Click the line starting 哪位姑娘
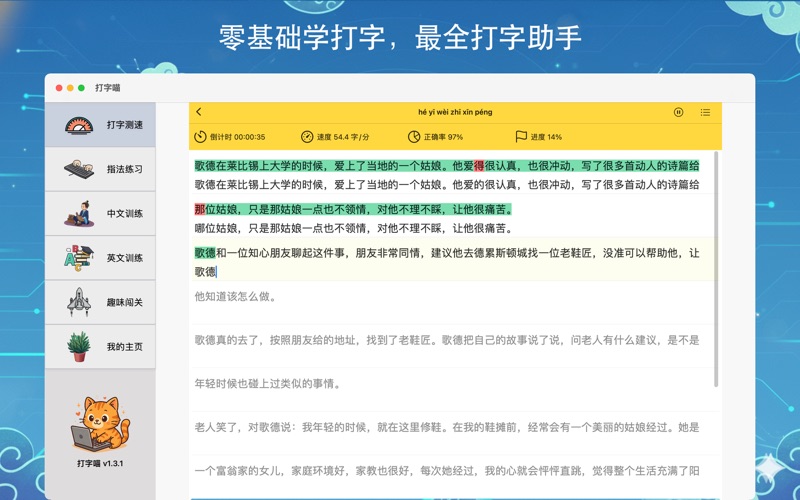The height and width of the screenshot is (500, 800). (x=354, y=229)
